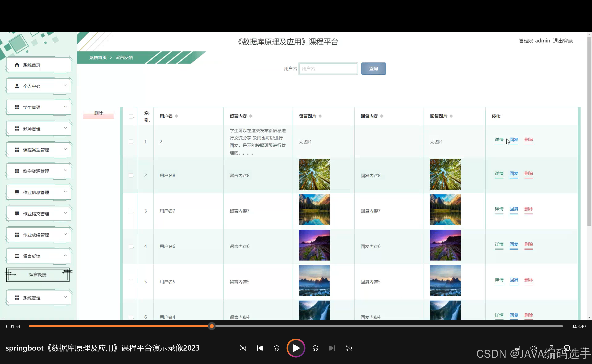Viewport: 592px width, 364px height.
Task: Open the 留言反馈 submenu item
Action: (38, 275)
